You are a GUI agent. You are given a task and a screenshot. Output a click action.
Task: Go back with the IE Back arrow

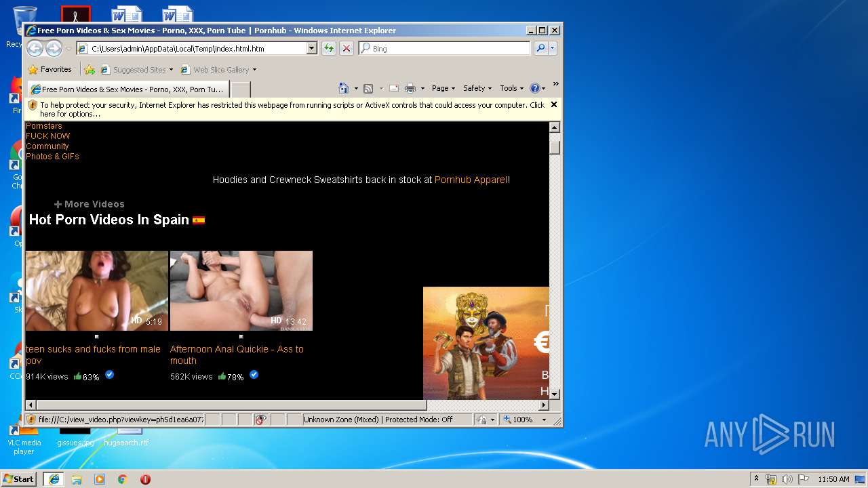[x=35, y=48]
